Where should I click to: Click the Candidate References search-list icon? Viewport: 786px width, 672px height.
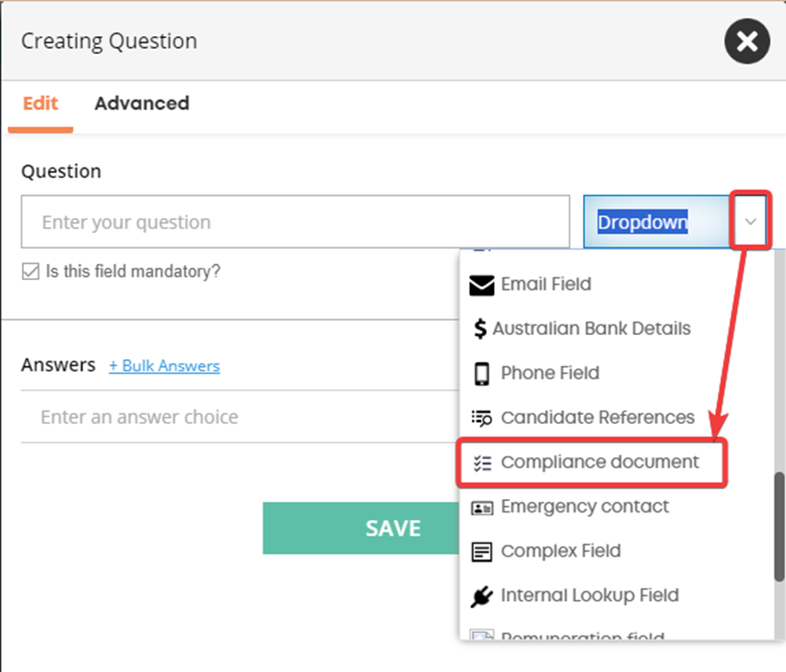pyautogui.click(x=481, y=418)
